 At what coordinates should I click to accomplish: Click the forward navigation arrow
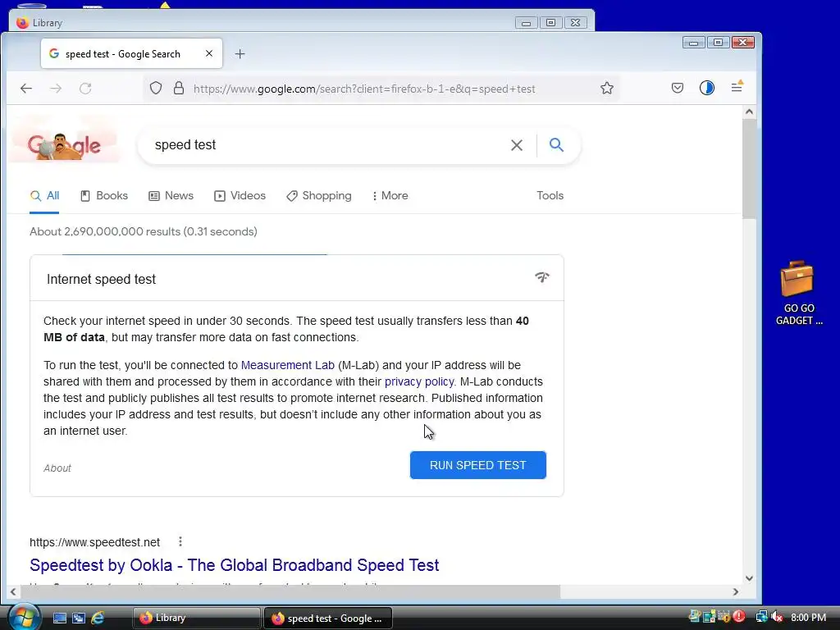click(56, 89)
